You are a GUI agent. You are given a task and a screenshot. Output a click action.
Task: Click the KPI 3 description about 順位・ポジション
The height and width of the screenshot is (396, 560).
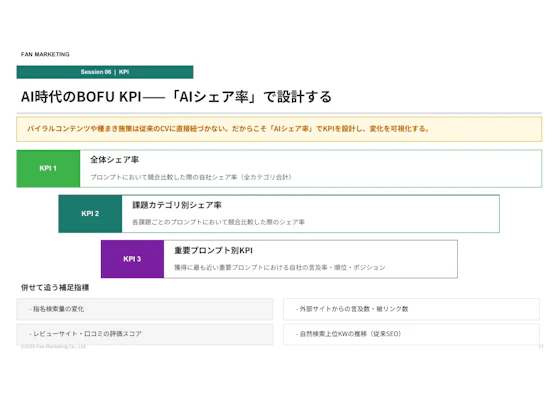tap(280, 267)
